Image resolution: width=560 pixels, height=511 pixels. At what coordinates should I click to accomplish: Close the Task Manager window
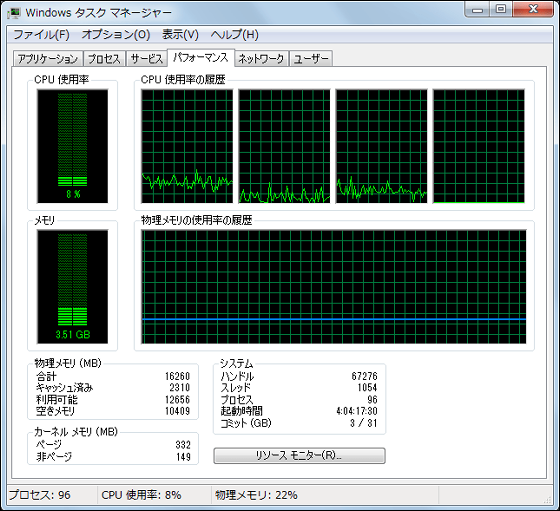click(x=533, y=9)
